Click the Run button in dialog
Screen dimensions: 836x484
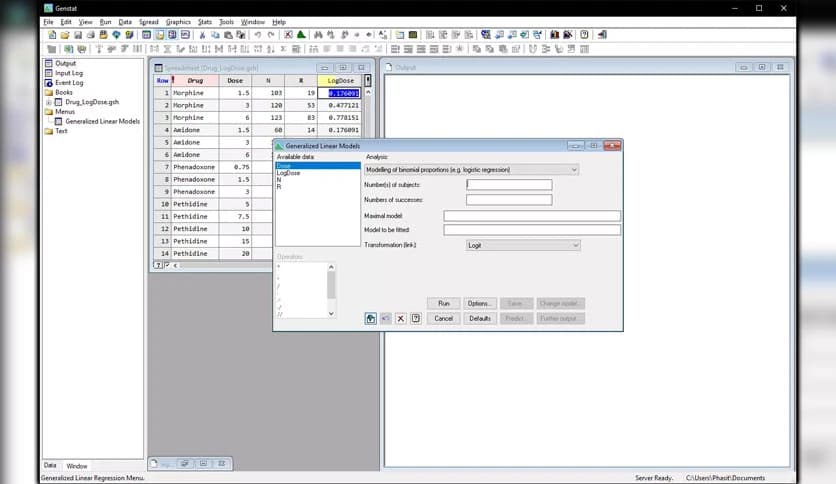coord(444,303)
